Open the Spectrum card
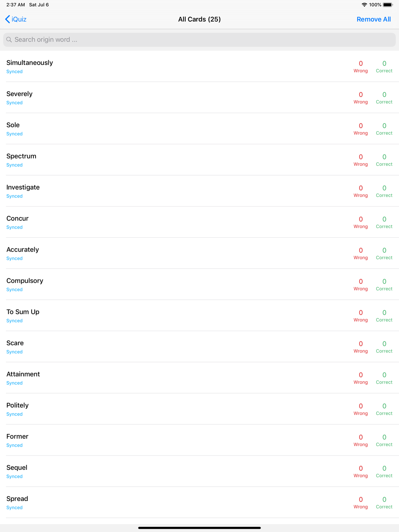The width and height of the screenshot is (399, 532). click(199, 160)
